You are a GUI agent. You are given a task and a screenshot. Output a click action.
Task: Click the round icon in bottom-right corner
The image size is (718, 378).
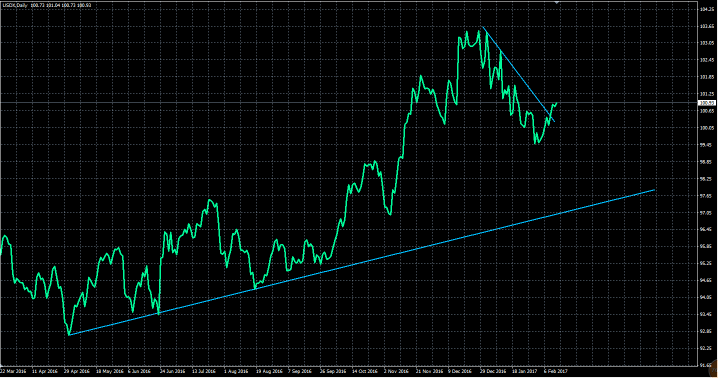(713, 367)
